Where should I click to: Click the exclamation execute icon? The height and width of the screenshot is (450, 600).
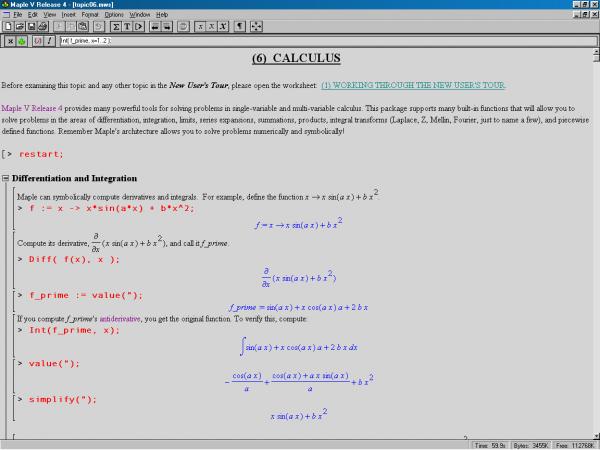tap(49, 41)
